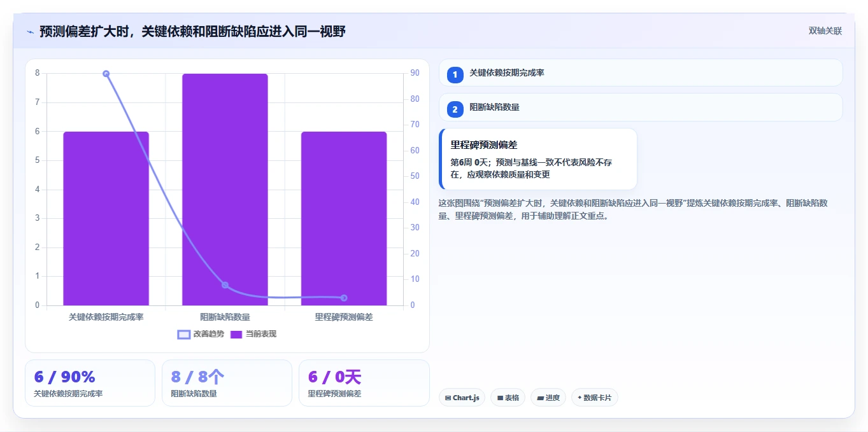Click the 表格 tag icon
868x432 pixels.
(x=500, y=398)
